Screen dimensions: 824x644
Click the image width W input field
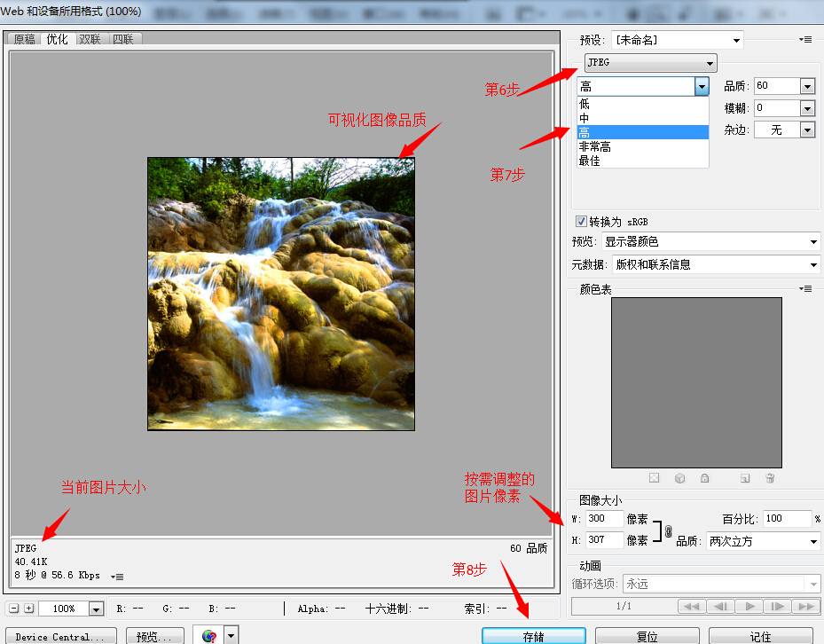604,519
